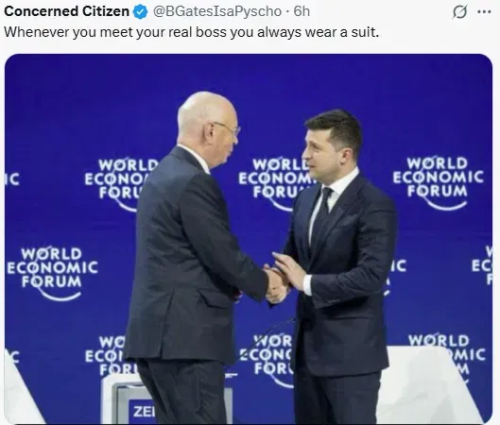Viewport: 500px width, 425px height.
Task: Click the top-left World Economic Forum logo in photo
Action: coord(121,184)
